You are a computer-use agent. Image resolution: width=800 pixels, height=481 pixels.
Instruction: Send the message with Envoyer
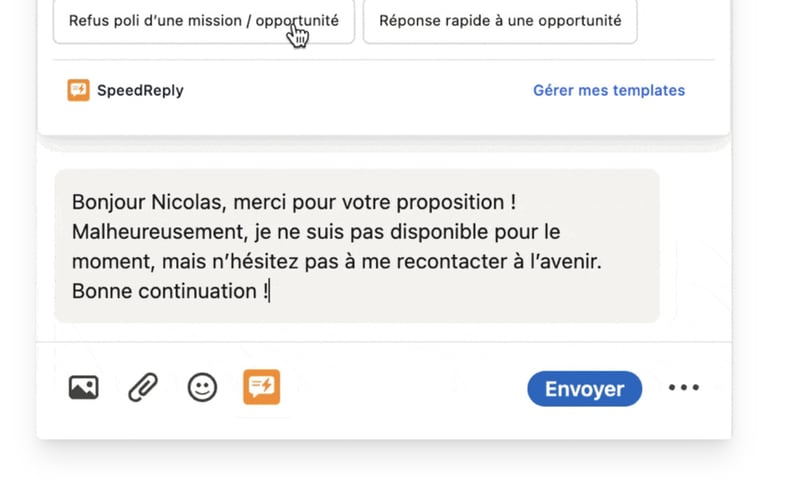point(584,389)
